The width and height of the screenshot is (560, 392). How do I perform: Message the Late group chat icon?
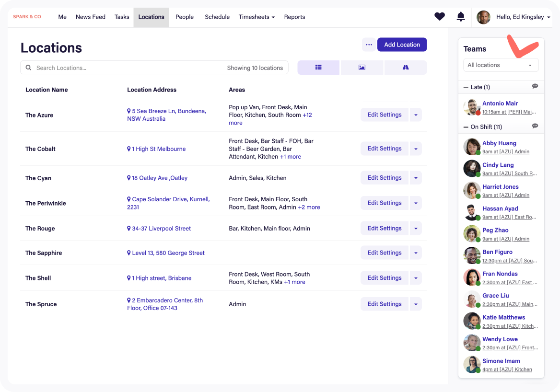[x=535, y=86]
